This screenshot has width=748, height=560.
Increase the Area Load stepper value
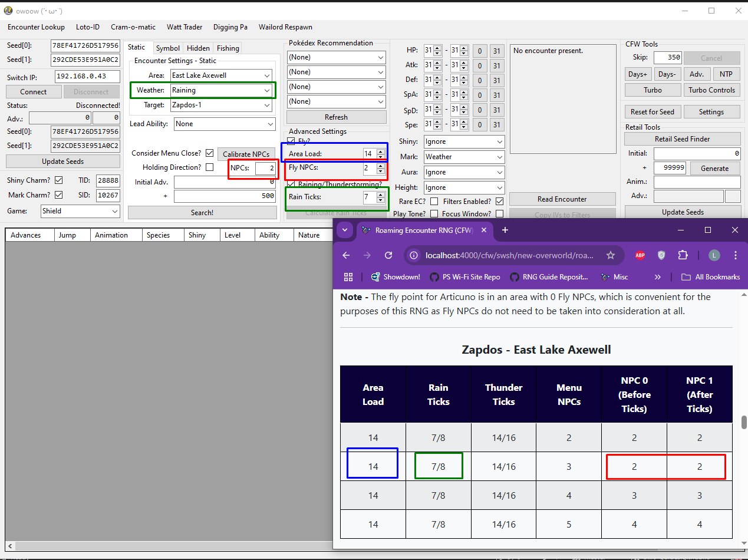pyautogui.click(x=380, y=151)
